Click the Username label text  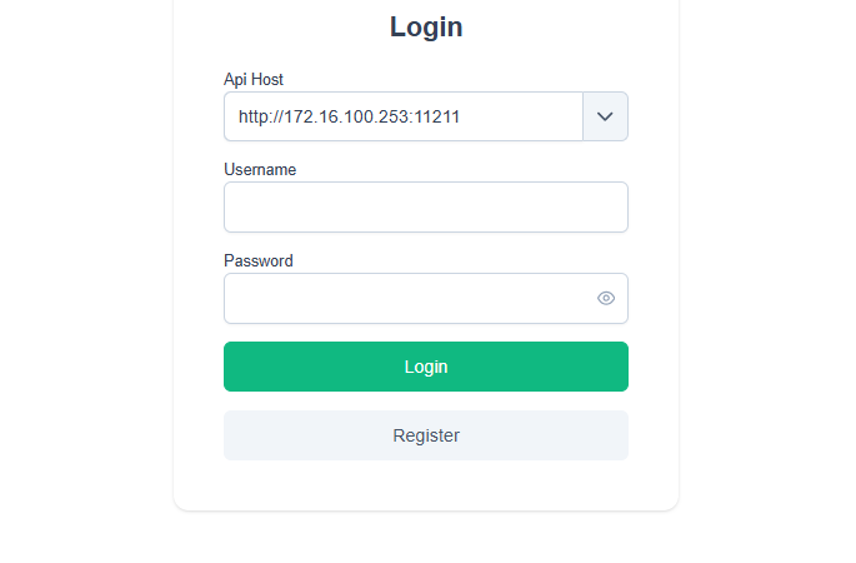[260, 170]
